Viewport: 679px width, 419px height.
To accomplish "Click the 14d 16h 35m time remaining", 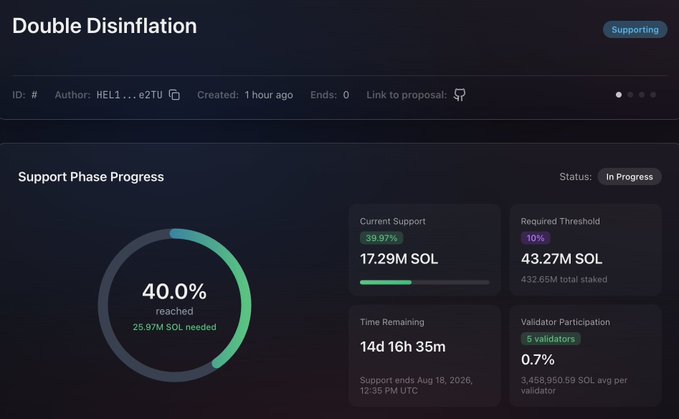I will coord(403,347).
